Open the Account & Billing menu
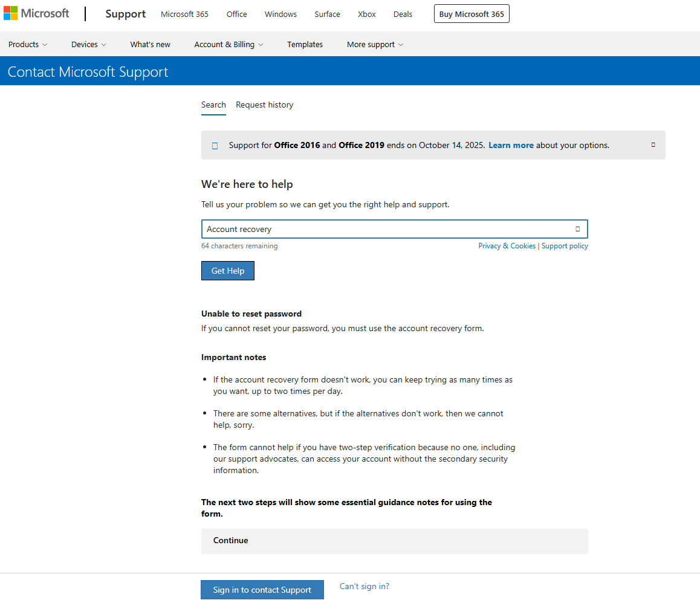This screenshot has height=603, width=700. [x=228, y=44]
